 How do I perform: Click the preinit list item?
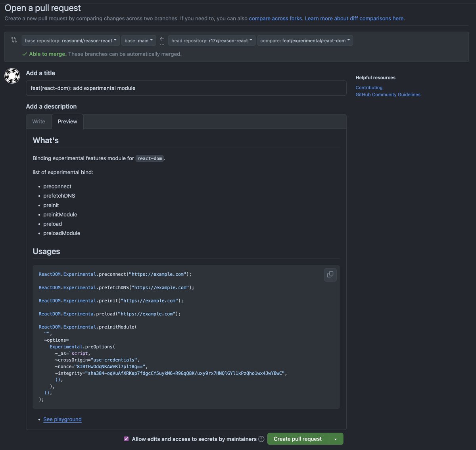point(51,205)
